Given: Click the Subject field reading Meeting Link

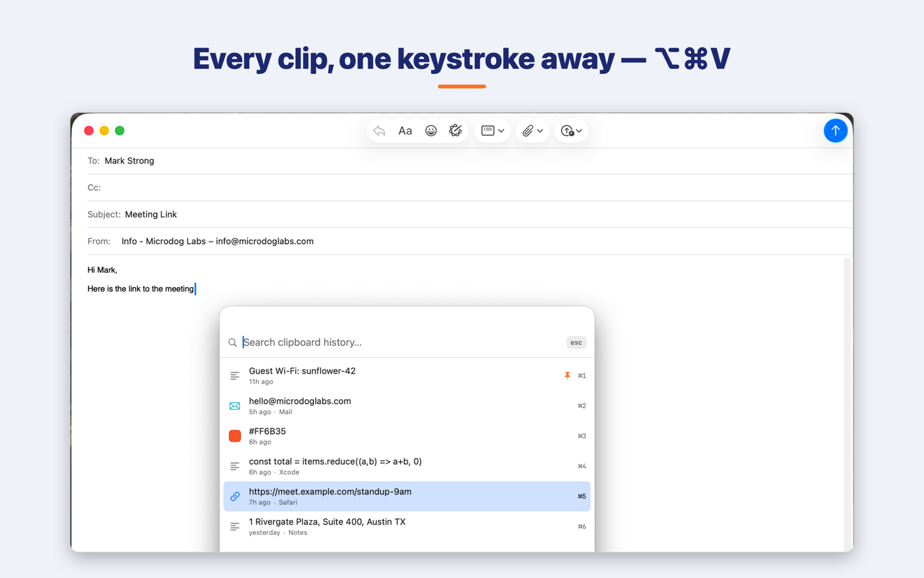Looking at the screenshot, I should [470, 215].
